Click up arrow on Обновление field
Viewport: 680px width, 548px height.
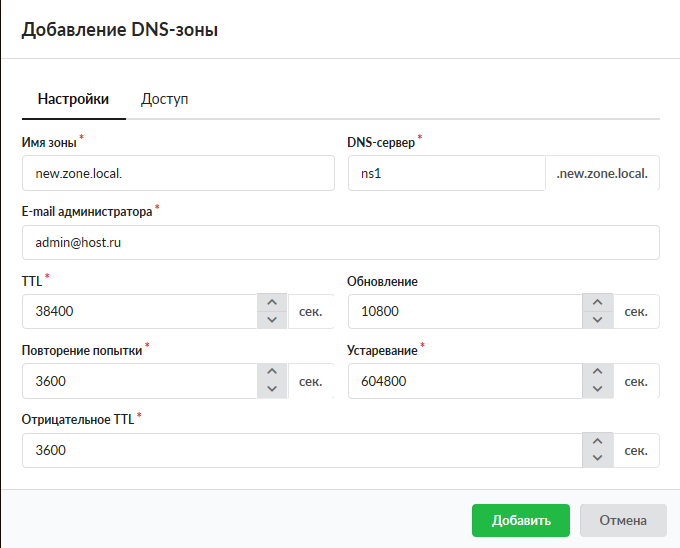point(597,303)
